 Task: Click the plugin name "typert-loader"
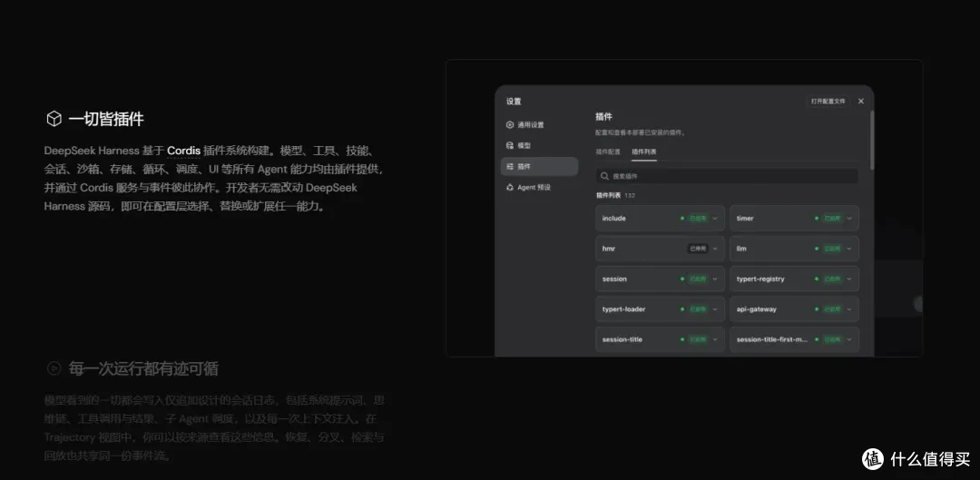click(623, 309)
